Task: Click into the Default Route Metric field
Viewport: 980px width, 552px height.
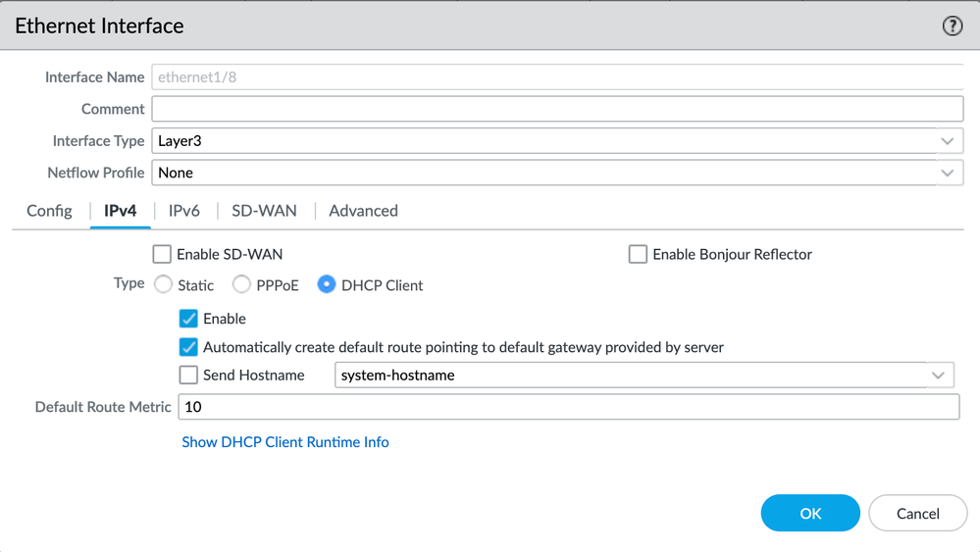Action: point(568,407)
